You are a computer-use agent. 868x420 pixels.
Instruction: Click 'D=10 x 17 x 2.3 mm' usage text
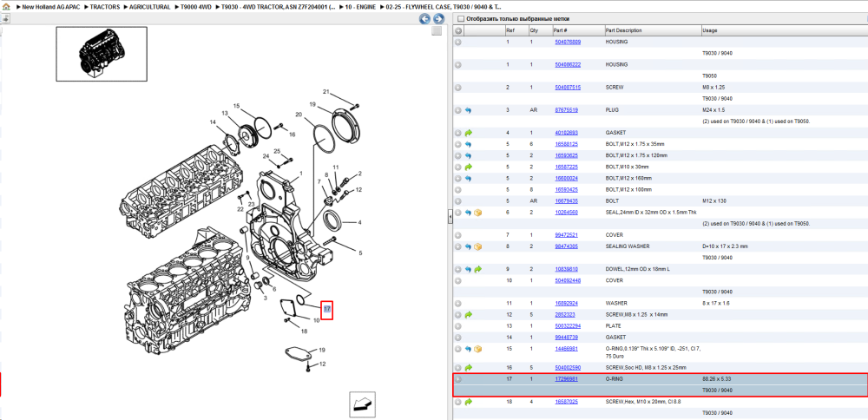[x=725, y=246]
